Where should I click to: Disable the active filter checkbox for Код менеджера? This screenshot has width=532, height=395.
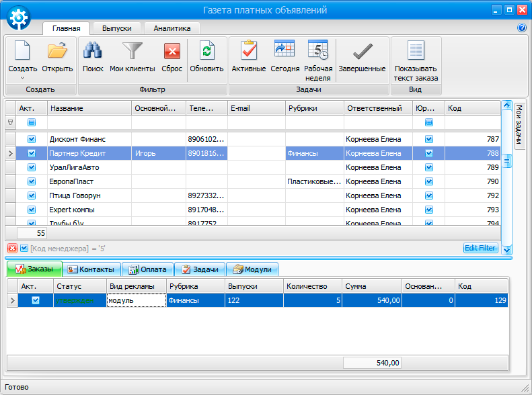point(24,249)
